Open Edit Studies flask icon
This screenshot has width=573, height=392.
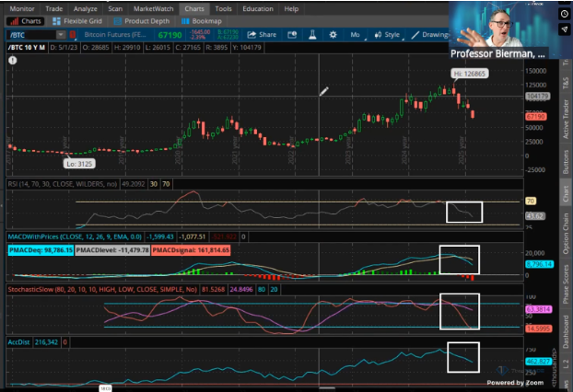[312, 35]
